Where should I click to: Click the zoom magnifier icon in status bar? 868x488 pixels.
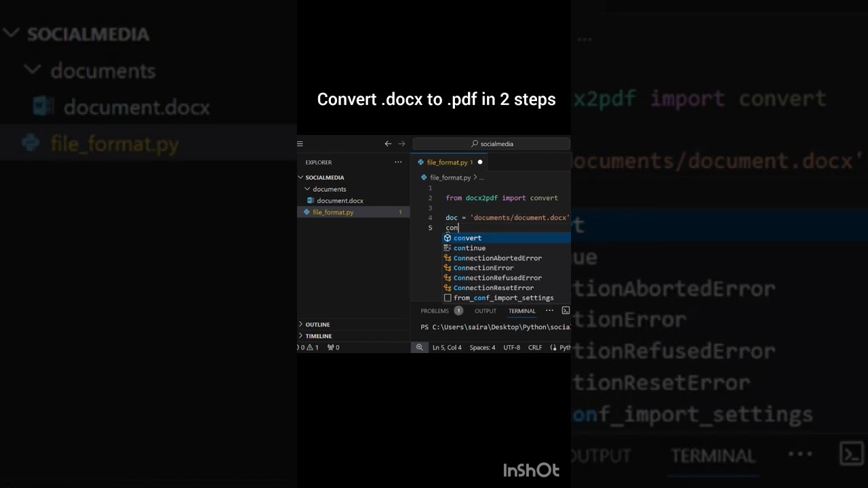click(419, 347)
